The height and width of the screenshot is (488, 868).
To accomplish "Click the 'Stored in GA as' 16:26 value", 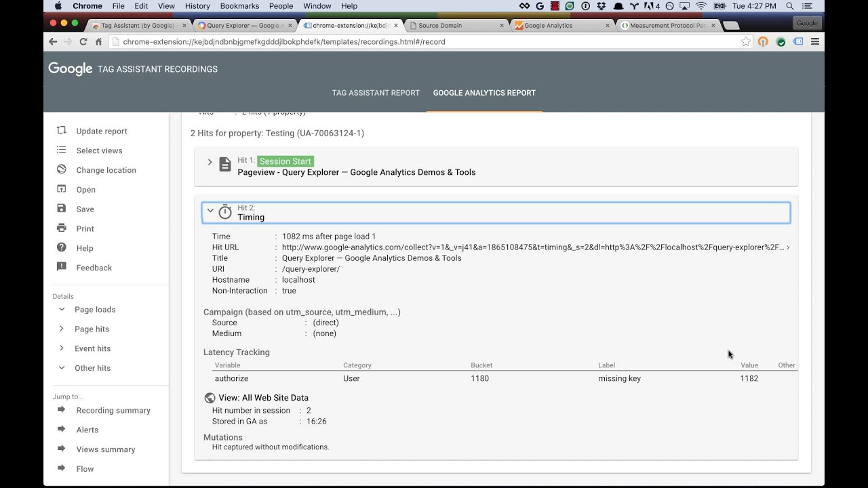I will point(316,421).
